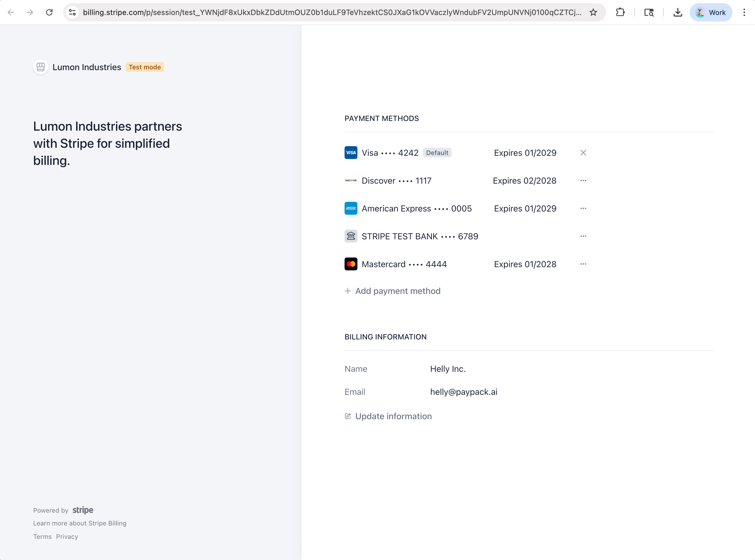Viewport: 755px width, 560px height.
Task: Bookmark the page with the star
Action: tap(593, 12)
